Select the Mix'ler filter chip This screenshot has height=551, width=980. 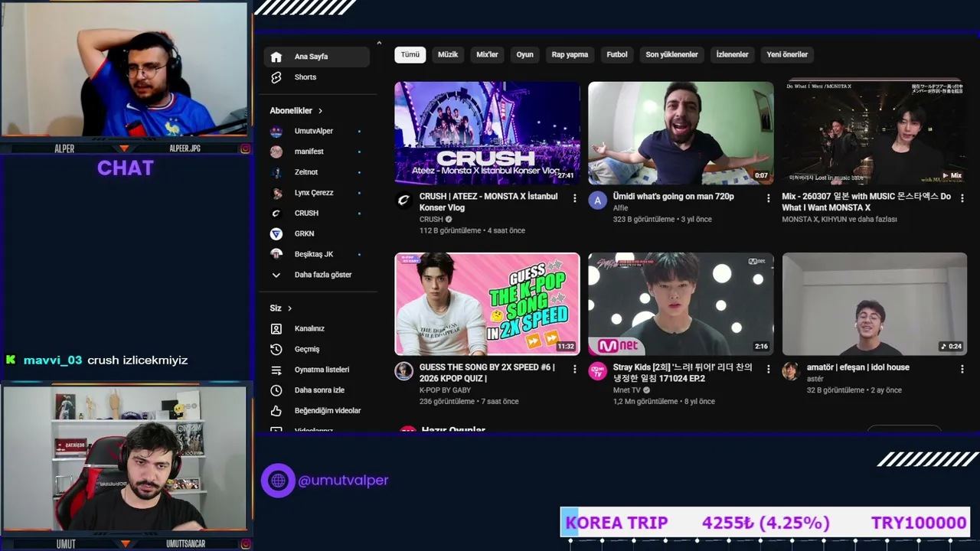pyautogui.click(x=488, y=54)
